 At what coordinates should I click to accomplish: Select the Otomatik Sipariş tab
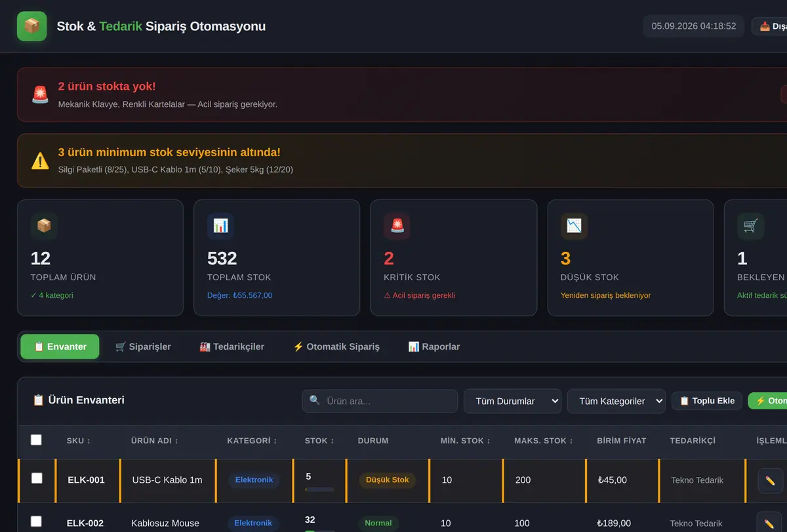pos(336,346)
